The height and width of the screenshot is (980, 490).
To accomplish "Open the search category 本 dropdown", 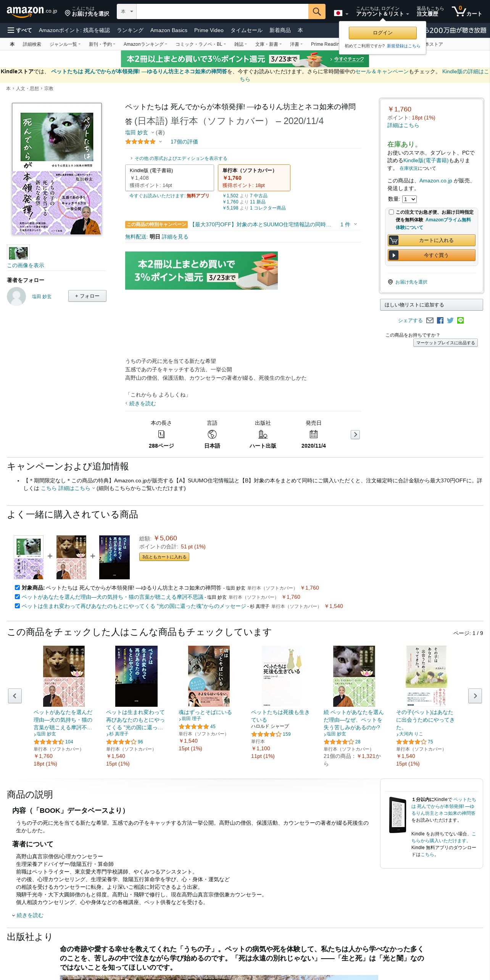I will [127, 11].
